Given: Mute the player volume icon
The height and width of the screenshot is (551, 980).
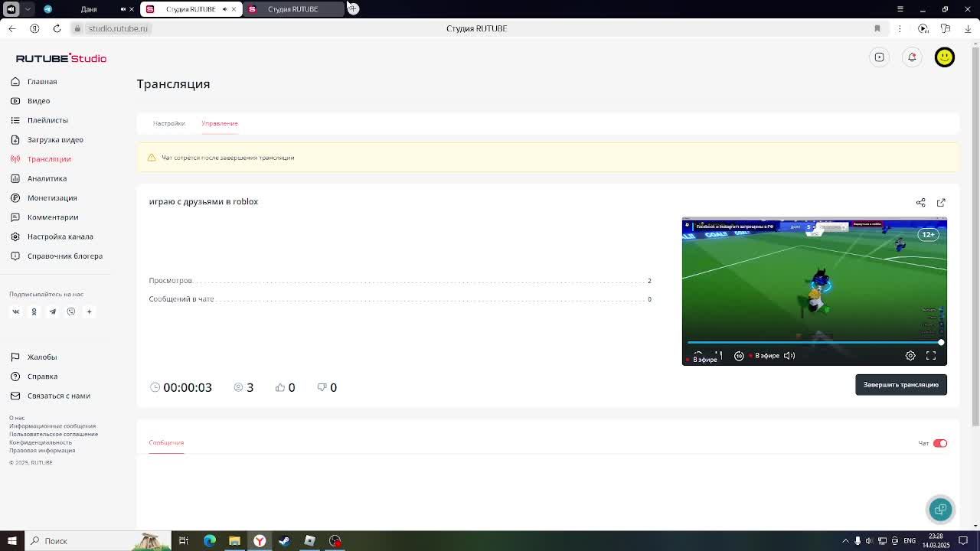Looking at the screenshot, I should 789,355.
